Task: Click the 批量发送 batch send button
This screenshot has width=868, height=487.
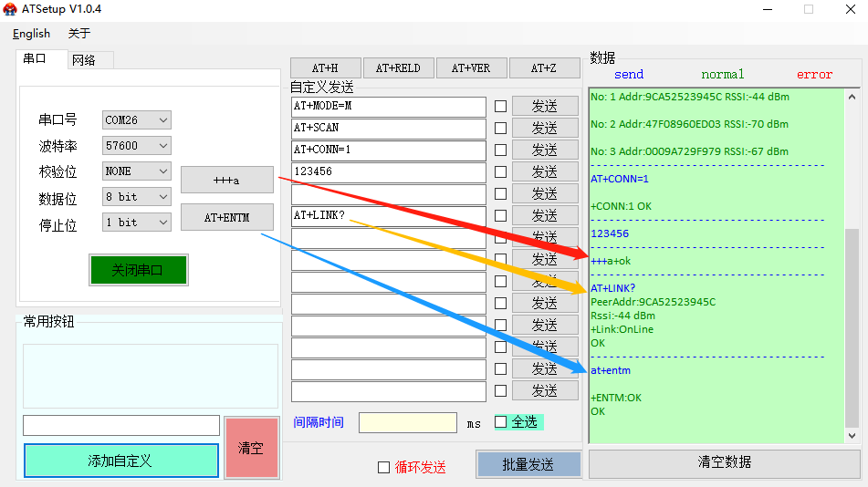Action: [528, 464]
